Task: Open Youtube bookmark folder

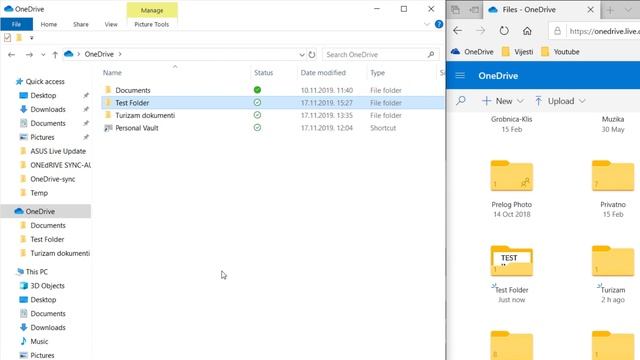Action: (560, 52)
